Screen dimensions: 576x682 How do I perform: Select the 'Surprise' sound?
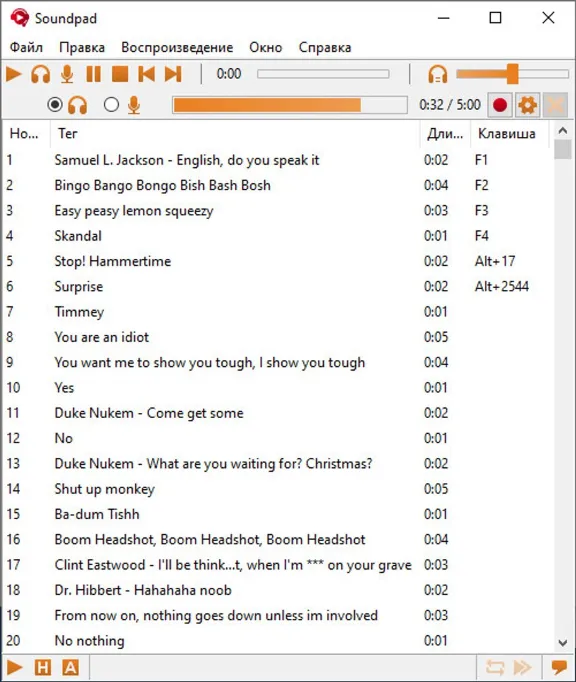(278, 286)
